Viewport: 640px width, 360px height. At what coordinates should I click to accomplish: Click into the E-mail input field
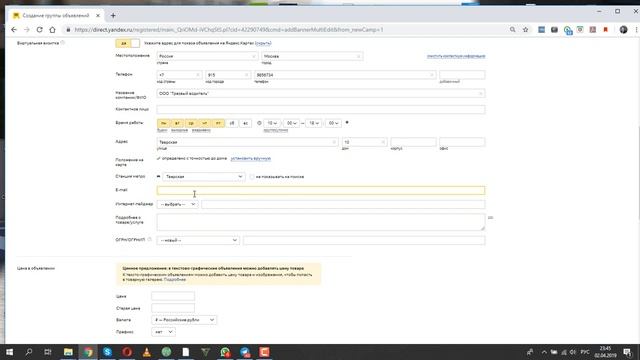click(321, 190)
